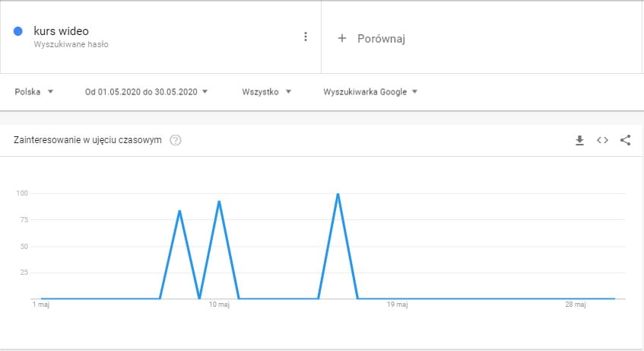Open the Polska country dropdown
This screenshot has width=644, height=351.
coord(33,92)
